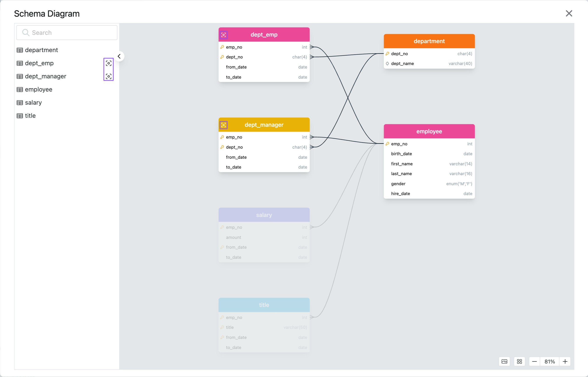Screen dimensions: 588x377
Task: Zoom out with the minus button
Action: coord(534,361)
